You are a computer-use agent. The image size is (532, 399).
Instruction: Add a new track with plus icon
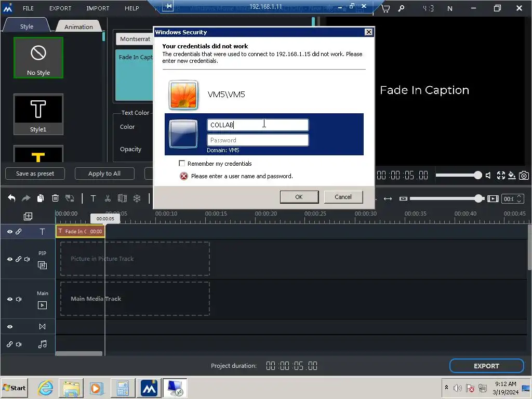coord(28,217)
